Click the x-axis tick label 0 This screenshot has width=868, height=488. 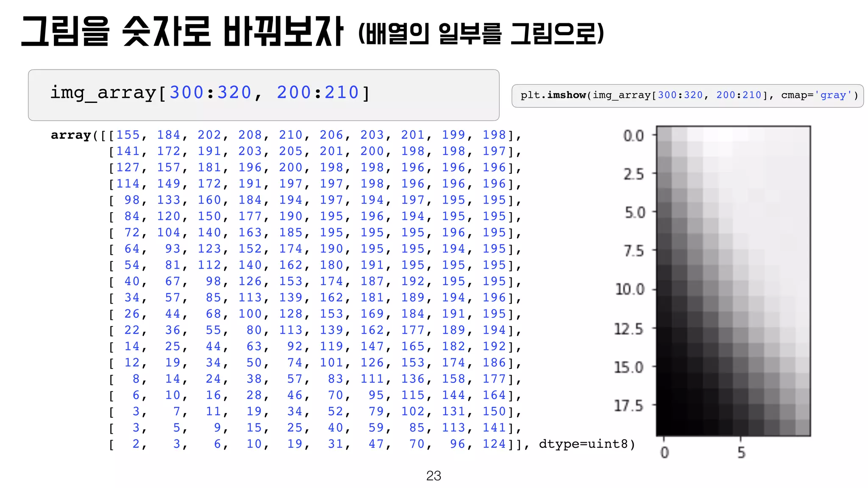[665, 453]
